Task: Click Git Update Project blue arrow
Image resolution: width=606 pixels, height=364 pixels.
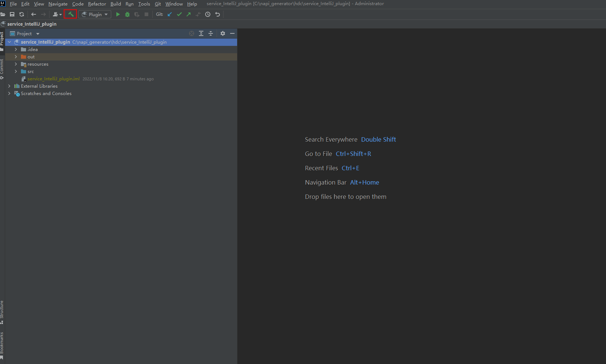Action: pos(170,14)
